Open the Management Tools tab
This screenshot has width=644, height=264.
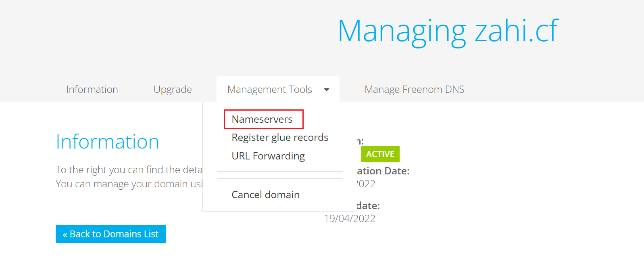click(x=270, y=90)
